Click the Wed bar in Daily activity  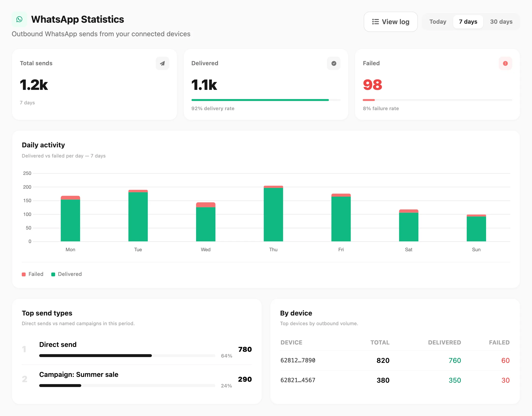coord(206,222)
